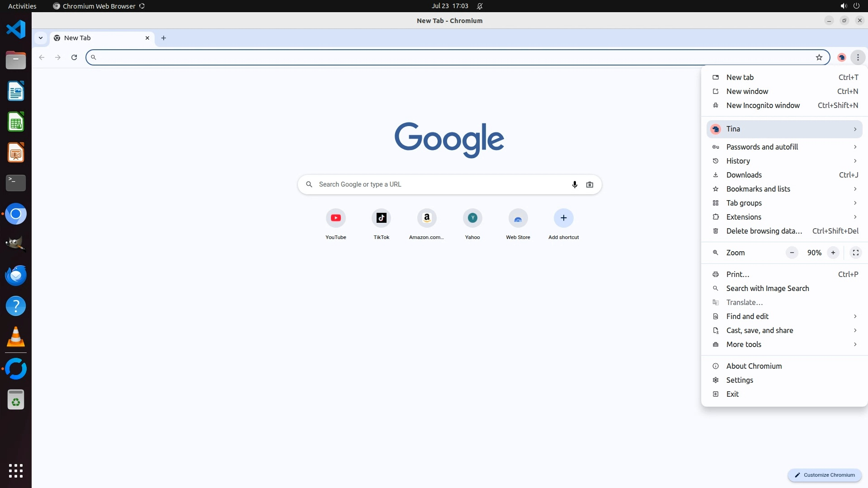Click the bookmark star icon in address bar

(x=819, y=57)
